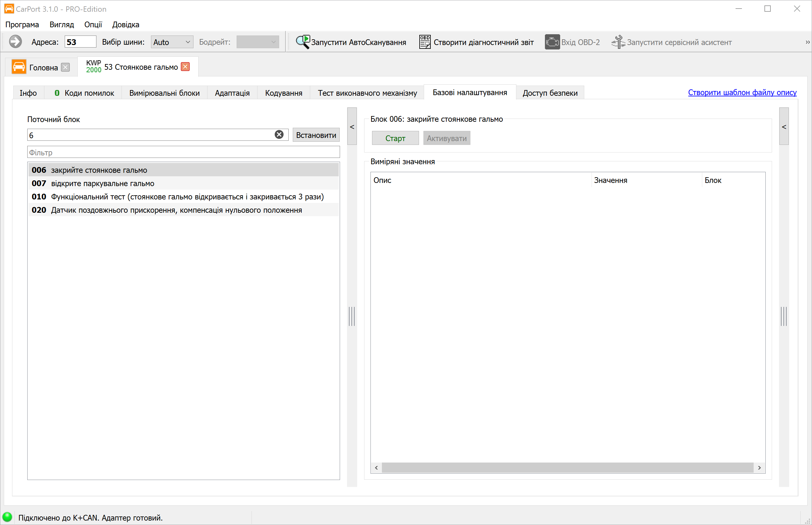Open the Вхід OBD-2 engine icon
This screenshot has height=525, width=812.
pos(552,42)
